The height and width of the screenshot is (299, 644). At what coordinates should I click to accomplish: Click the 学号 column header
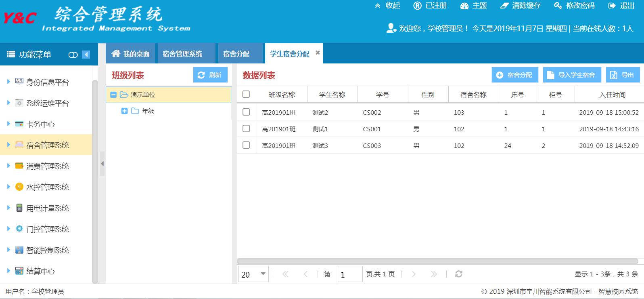(x=383, y=95)
